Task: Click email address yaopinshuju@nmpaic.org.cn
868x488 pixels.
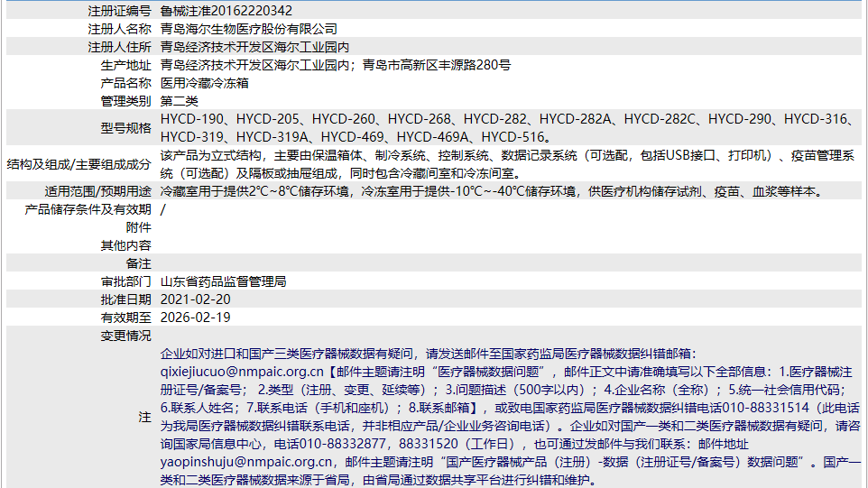Action: coord(246,462)
